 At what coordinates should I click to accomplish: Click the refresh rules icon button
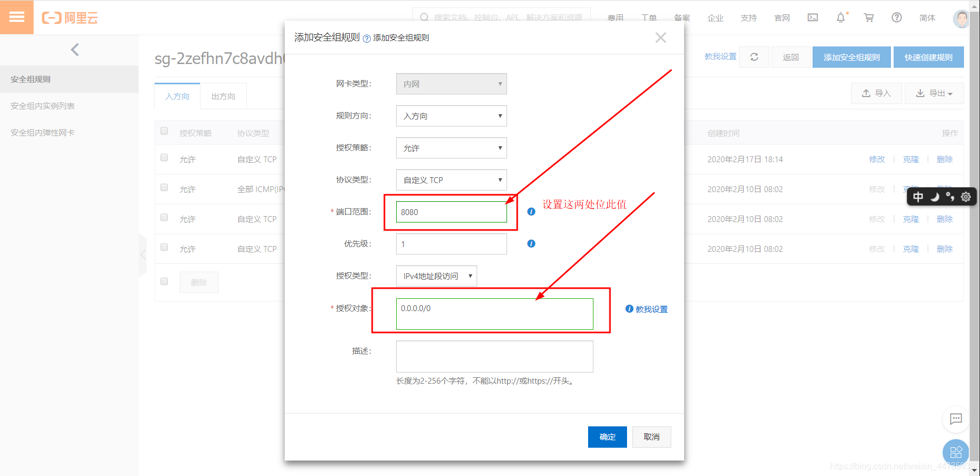pyautogui.click(x=754, y=57)
